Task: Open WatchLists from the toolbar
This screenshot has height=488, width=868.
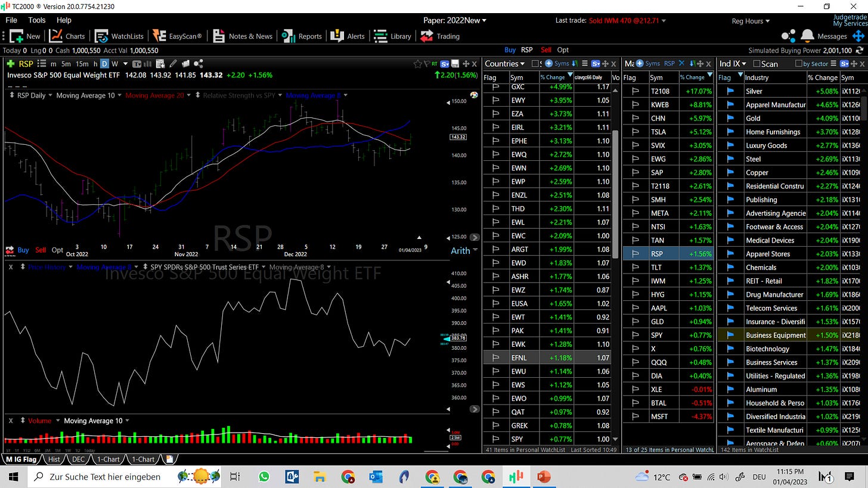Action: pyautogui.click(x=119, y=36)
